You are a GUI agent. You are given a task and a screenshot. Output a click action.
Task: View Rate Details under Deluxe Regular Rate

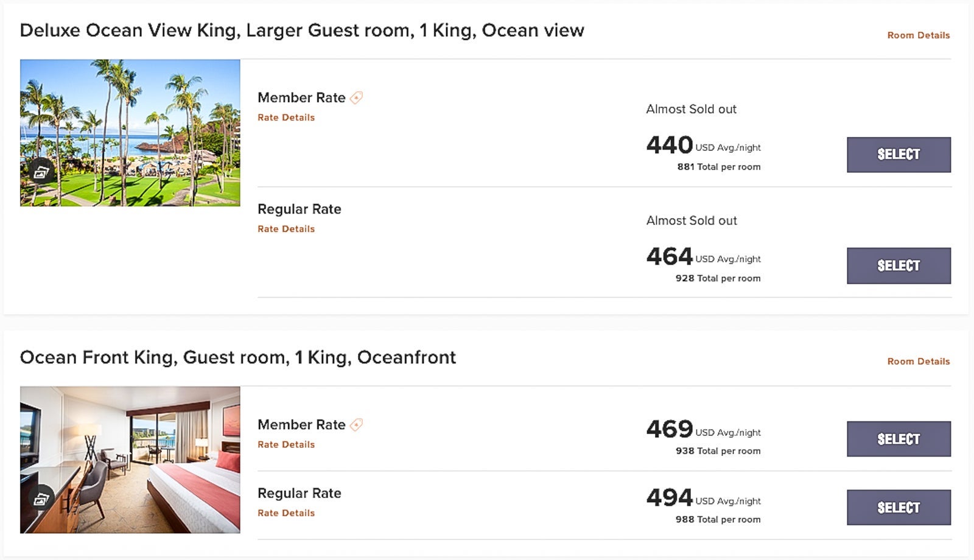click(x=286, y=229)
